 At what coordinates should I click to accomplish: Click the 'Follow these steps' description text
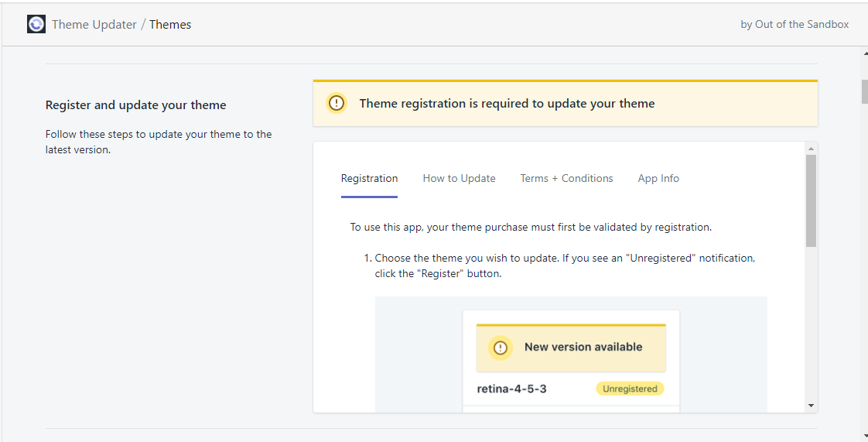point(159,142)
